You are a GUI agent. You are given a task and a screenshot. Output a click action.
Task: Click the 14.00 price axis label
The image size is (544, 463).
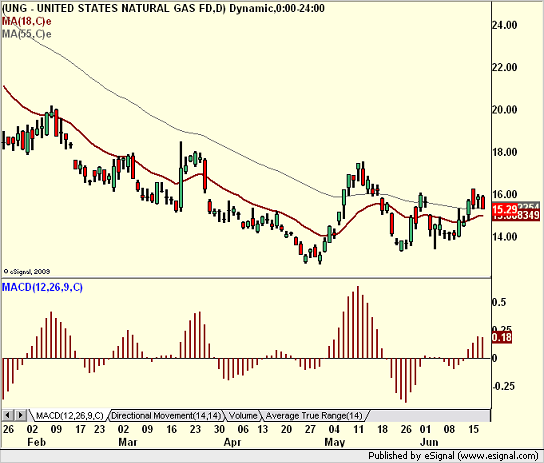504,237
